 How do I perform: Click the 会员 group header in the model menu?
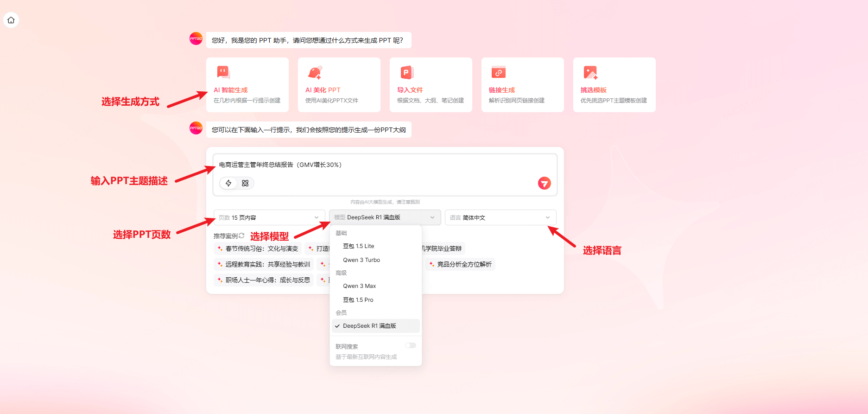point(341,313)
